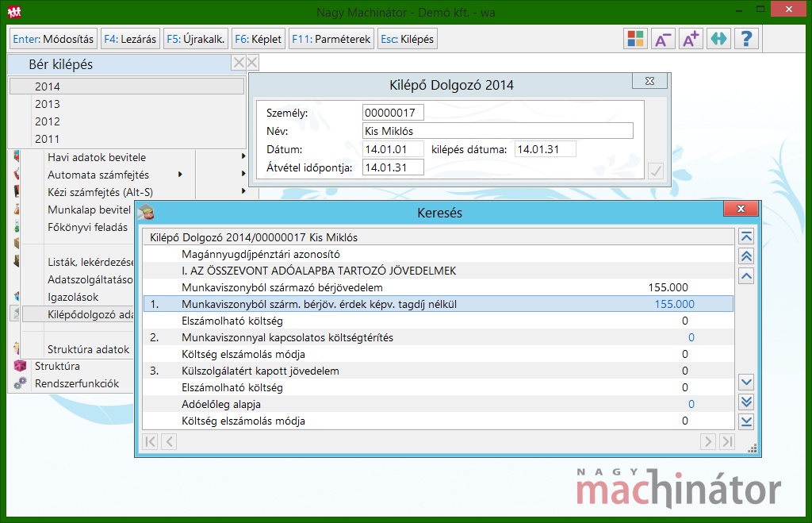Close the Keresés dialog
812x523 pixels.
(741, 209)
